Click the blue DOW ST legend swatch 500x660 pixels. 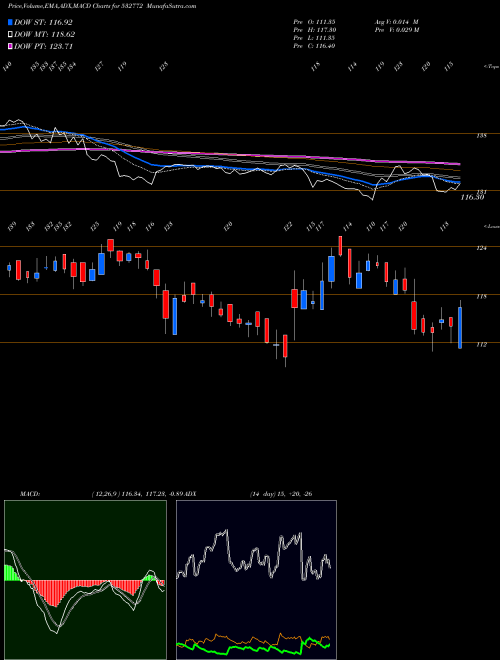[x=11, y=22]
